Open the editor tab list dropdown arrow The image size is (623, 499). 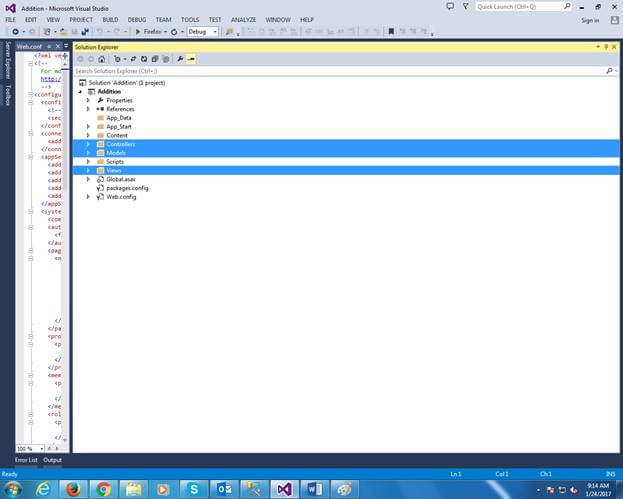point(66,46)
